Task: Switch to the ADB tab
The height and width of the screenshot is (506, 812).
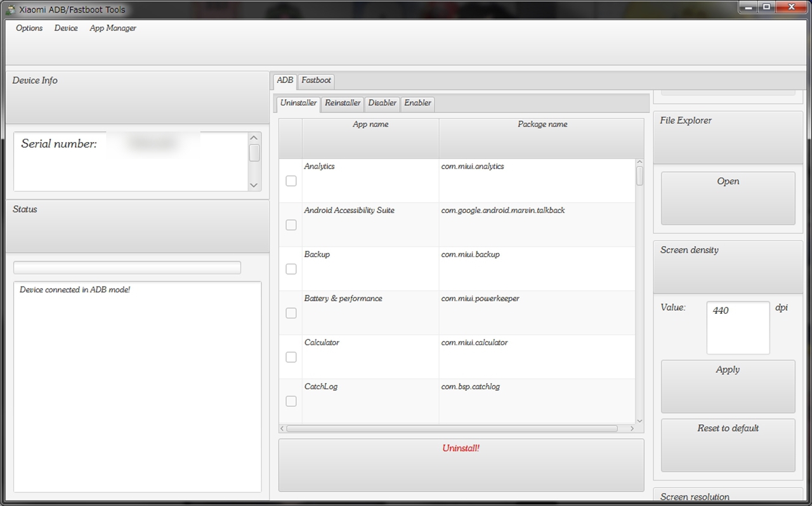Action: 285,81
